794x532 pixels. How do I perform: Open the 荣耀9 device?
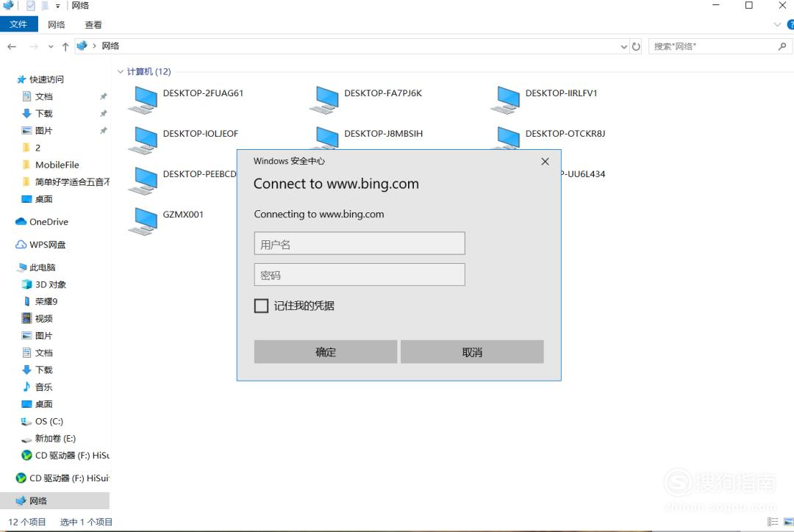point(46,302)
